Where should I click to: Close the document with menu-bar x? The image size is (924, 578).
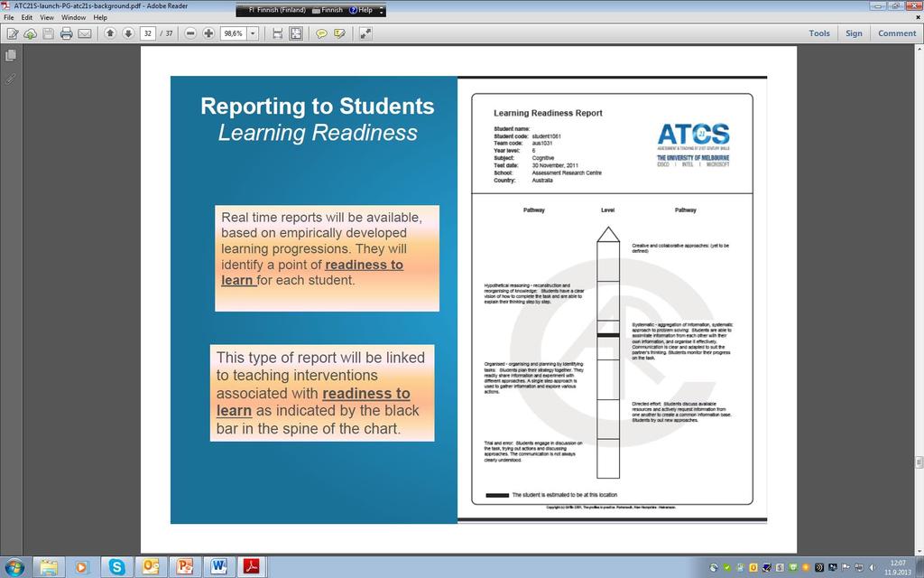pos(918,18)
